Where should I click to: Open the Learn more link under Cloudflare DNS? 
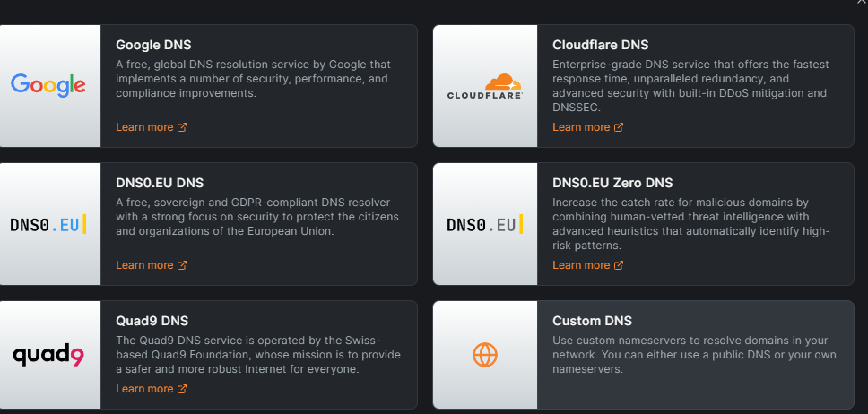click(581, 127)
